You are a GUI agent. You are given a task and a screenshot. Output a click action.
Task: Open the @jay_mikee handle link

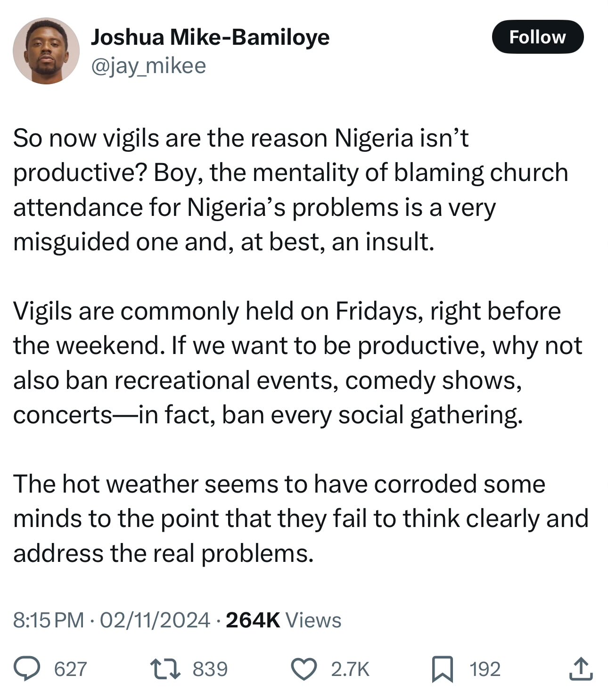148,66
